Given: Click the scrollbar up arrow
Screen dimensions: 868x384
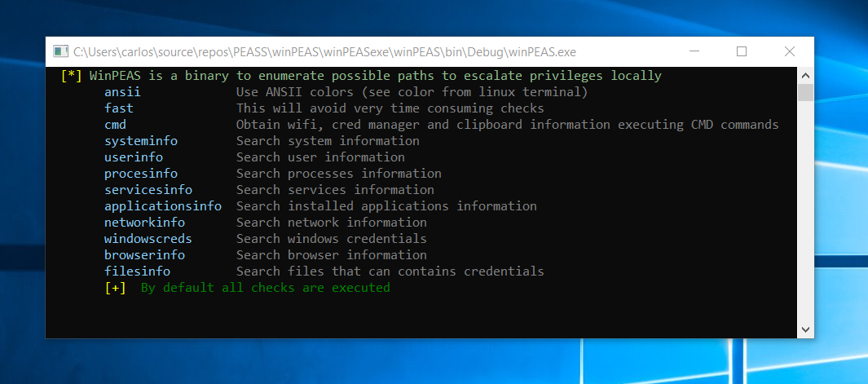Looking at the screenshot, I should coord(805,76).
